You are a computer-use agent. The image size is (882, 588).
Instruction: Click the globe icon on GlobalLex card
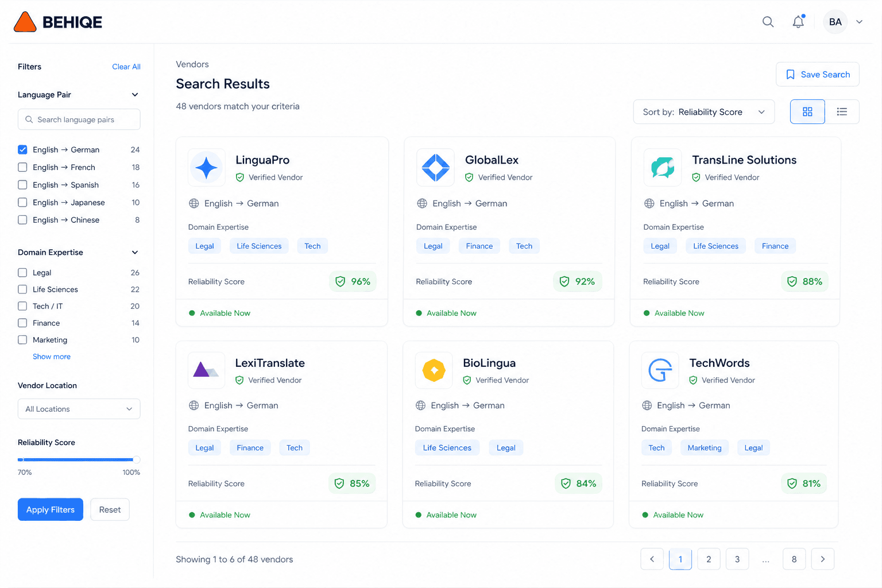tap(422, 203)
